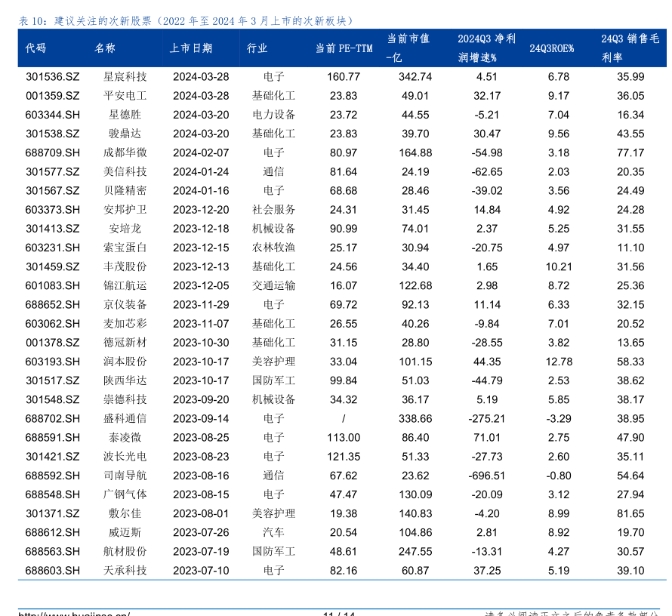
Task: Select stock code 688603.SH
Action: [52, 571]
